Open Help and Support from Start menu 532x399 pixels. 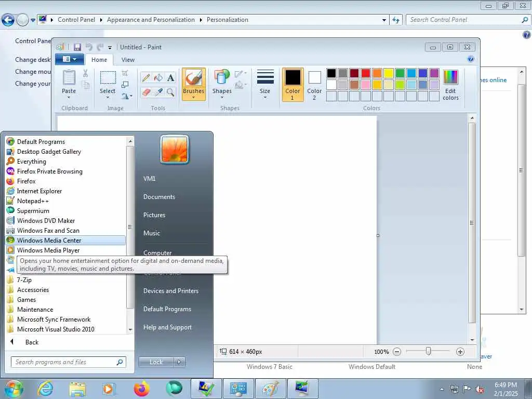point(167,327)
